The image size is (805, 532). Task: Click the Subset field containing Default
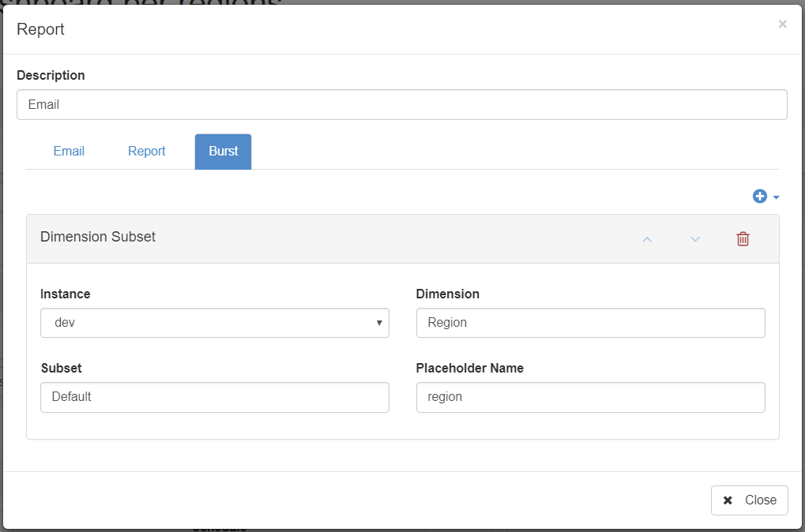[214, 397]
